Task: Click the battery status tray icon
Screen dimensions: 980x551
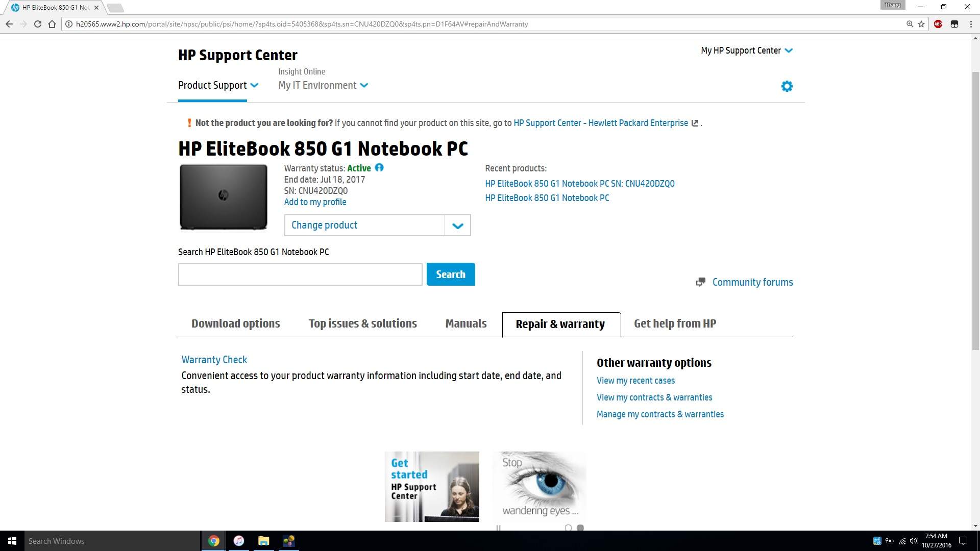Action: (x=889, y=541)
